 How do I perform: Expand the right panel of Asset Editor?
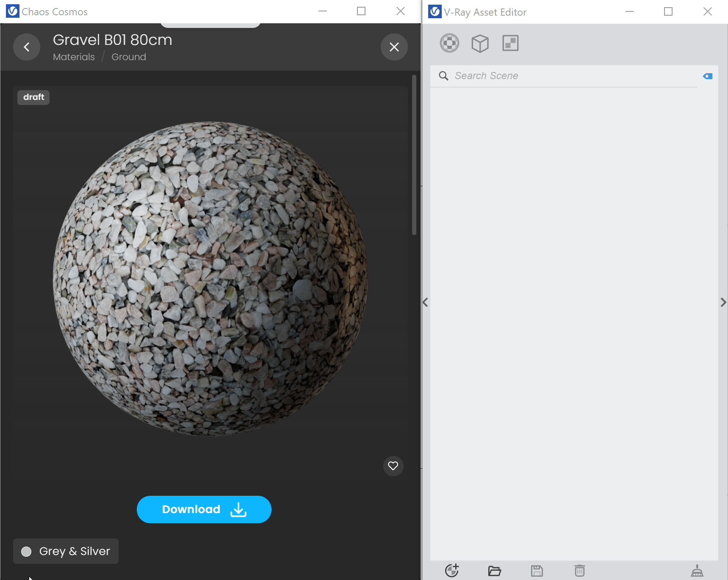tap(723, 302)
